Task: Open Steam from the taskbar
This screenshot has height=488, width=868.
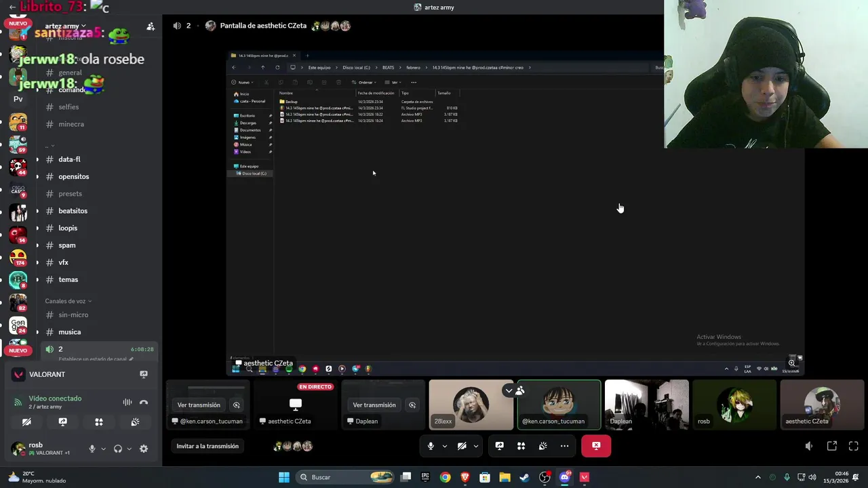Action: (x=525, y=477)
